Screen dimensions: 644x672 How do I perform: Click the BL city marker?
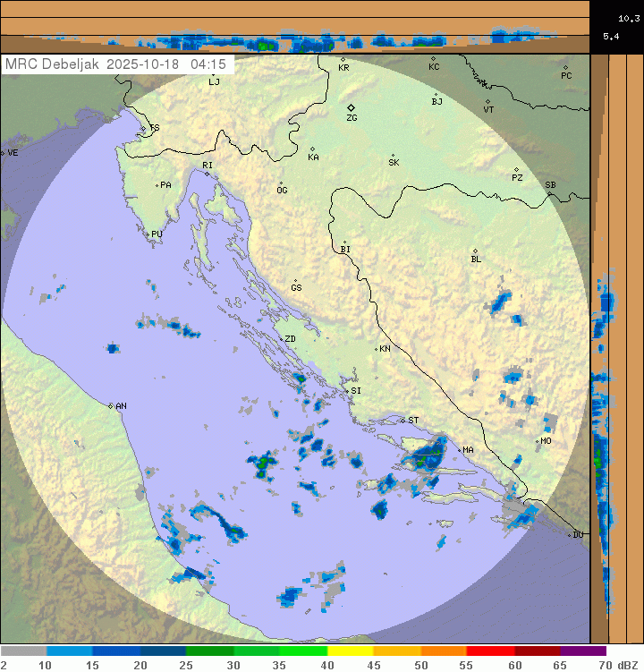click(475, 251)
